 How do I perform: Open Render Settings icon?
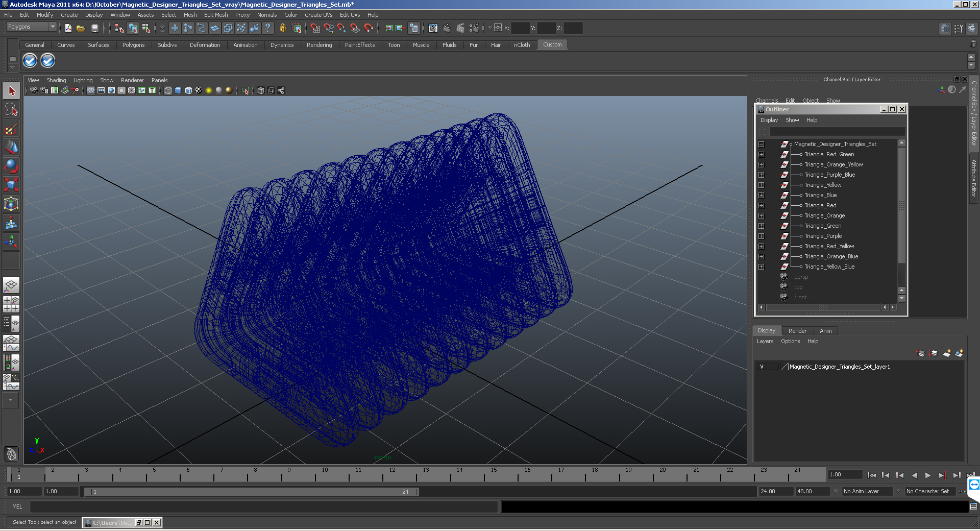[474, 28]
